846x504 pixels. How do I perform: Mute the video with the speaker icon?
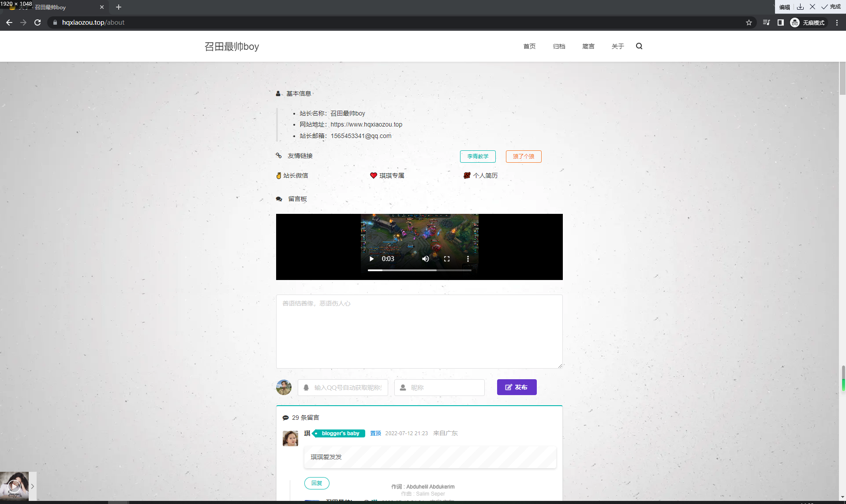pos(425,259)
